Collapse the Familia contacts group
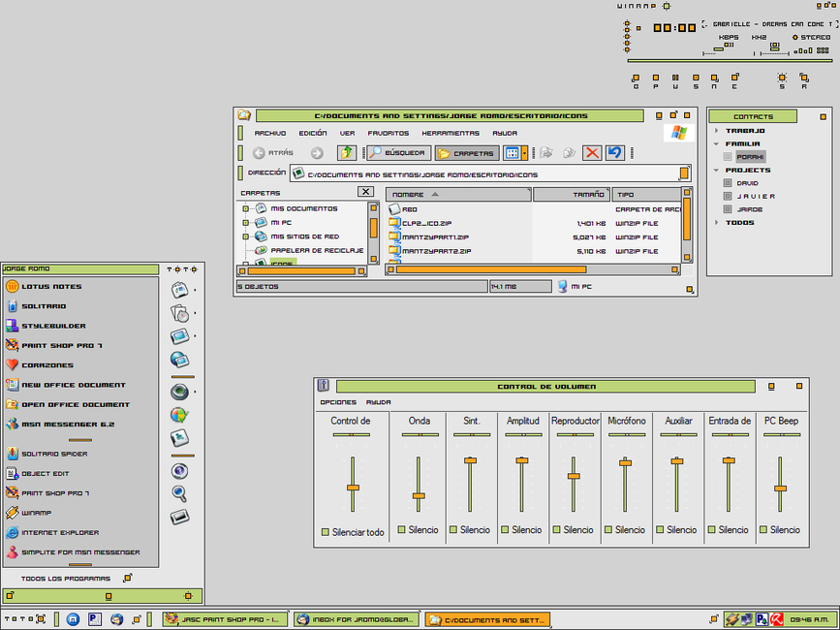Viewport: 840px width, 630px height. pos(716,143)
